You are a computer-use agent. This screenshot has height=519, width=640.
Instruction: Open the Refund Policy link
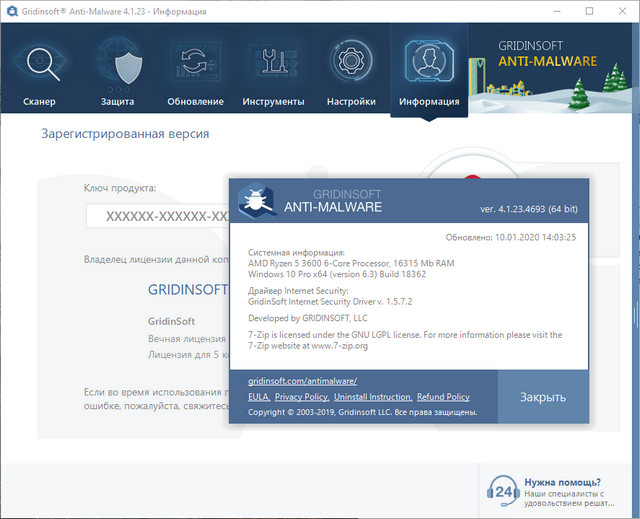coord(443,397)
